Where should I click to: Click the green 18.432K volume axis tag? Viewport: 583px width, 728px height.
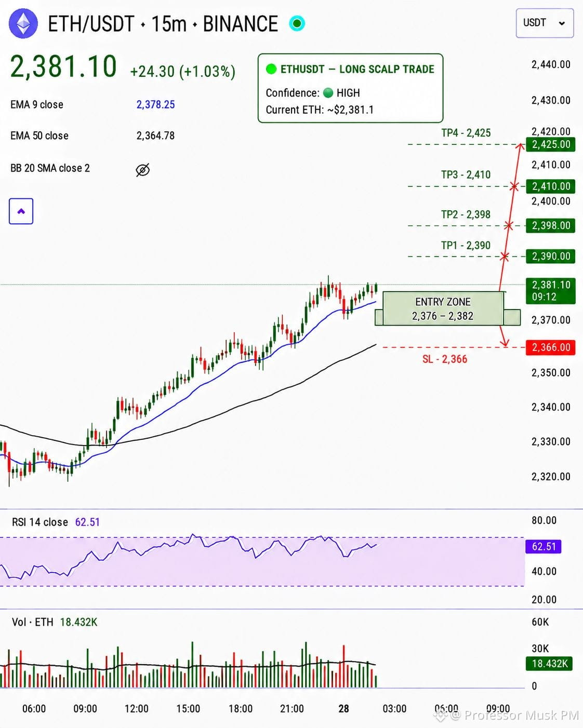549,664
